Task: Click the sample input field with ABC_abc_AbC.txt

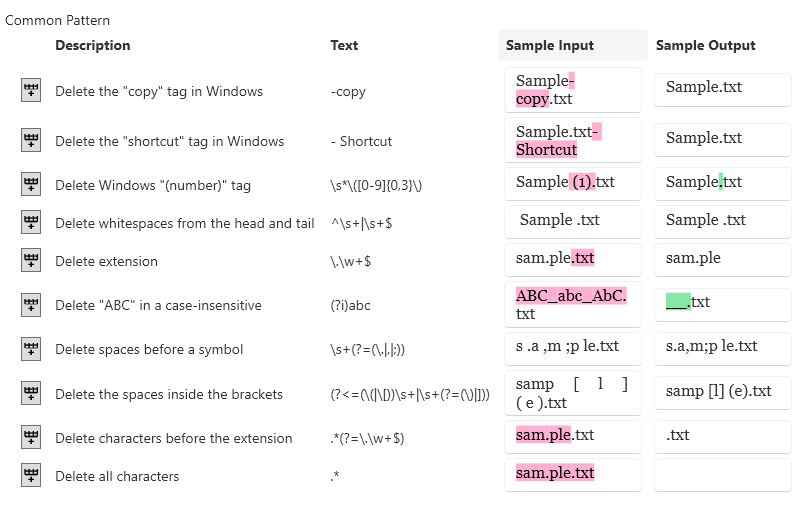Action: coord(572,305)
